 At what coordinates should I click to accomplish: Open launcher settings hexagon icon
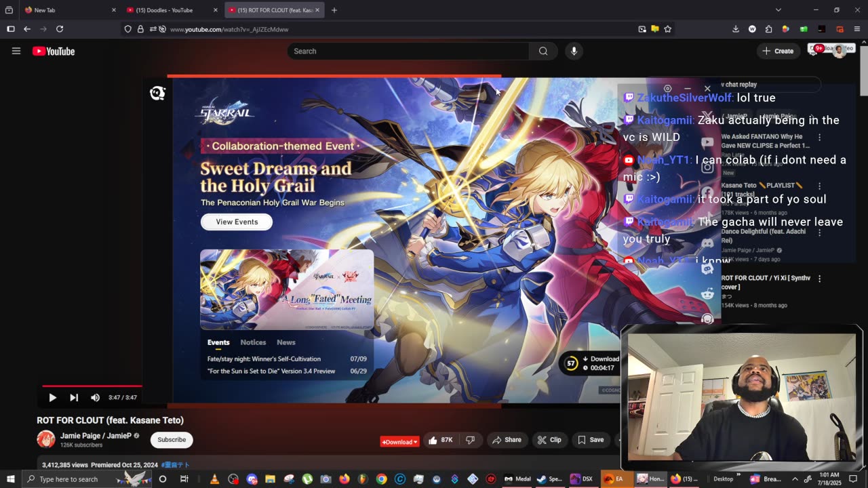coord(667,89)
